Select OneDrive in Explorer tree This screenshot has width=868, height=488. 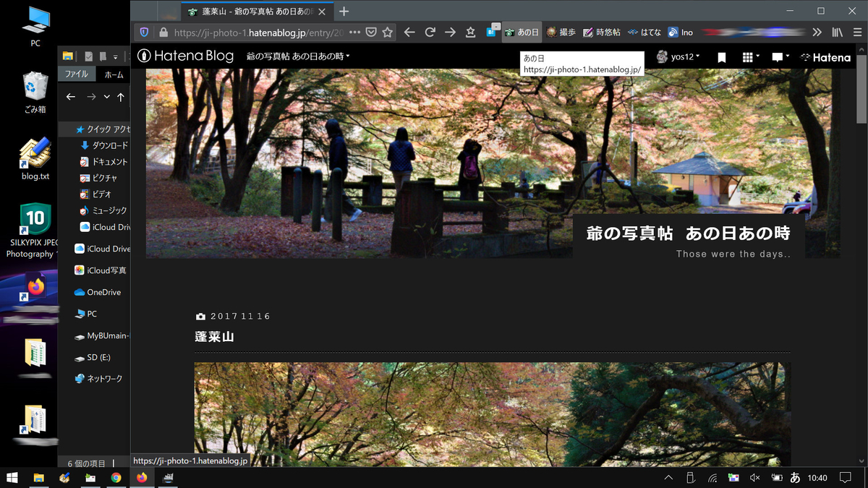coord(98,292)
